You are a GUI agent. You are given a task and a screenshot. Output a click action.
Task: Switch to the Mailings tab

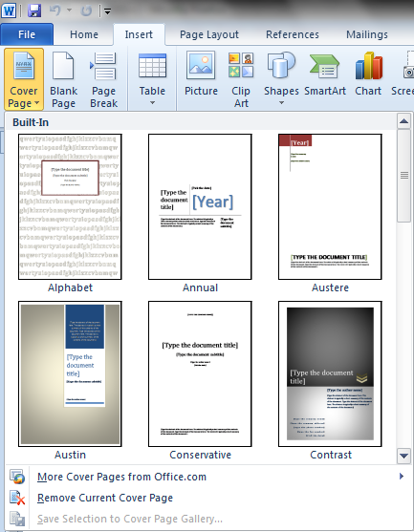pyautogui.click(x=367, y=34)
